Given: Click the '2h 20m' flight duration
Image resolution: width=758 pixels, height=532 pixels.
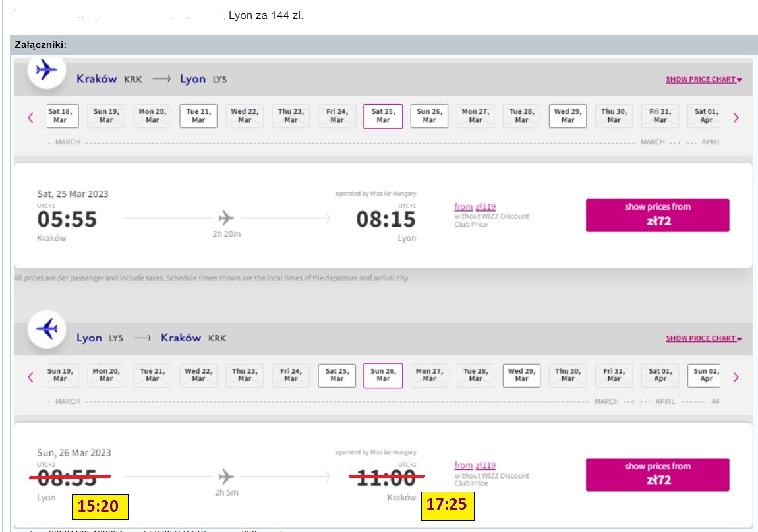Looking at the screenshot, I should [226, 234].
